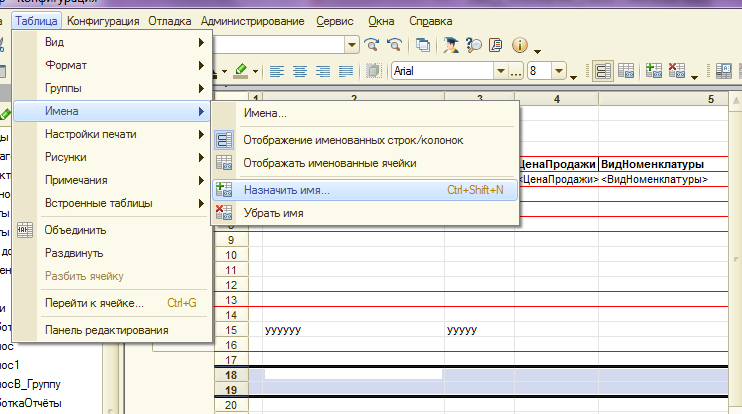
Task: Select 'Назначить имя...' menu entry
Action: click(x=287, y=190)
